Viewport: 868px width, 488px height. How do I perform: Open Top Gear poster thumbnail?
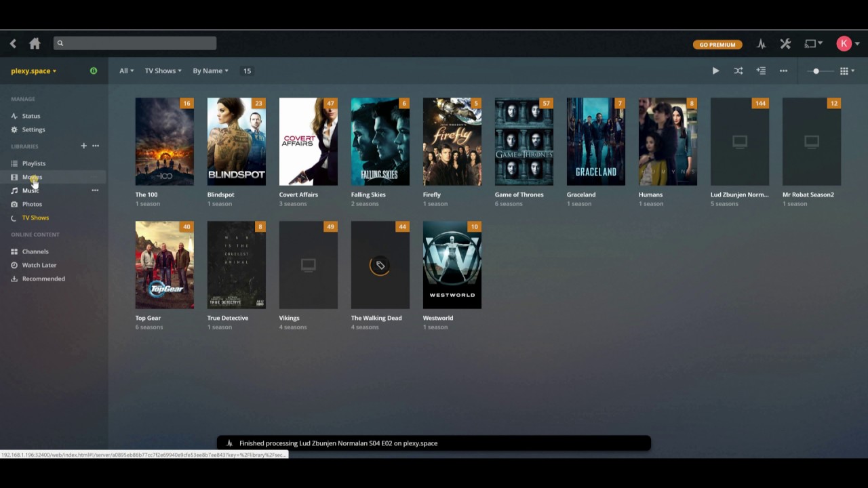tap(164, 265)
